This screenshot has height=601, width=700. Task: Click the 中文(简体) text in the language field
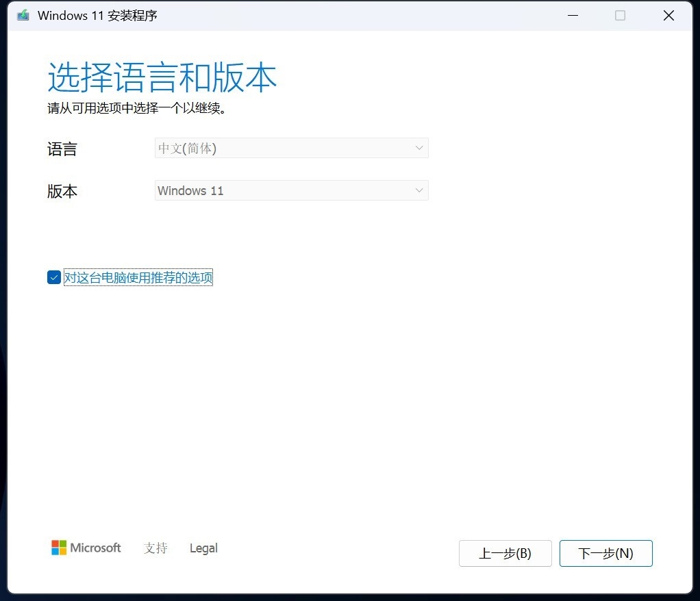click(186, 148)
